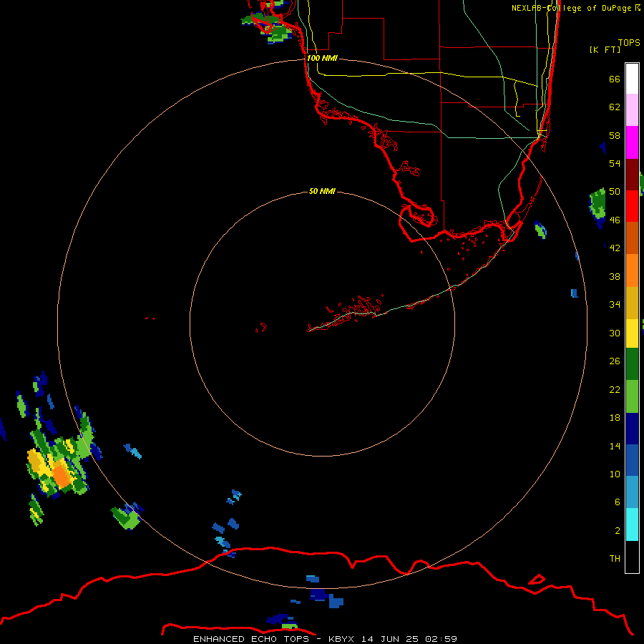Click the magenta swatch at 58
The image size is (644, 644).
click(632, 142)
